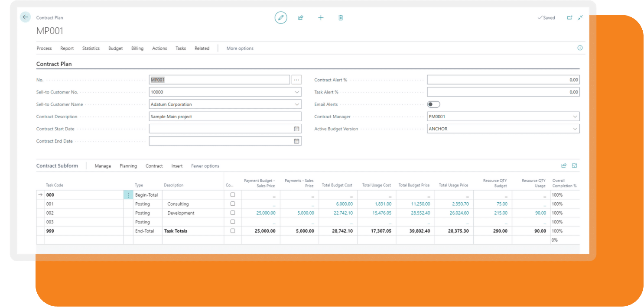Screen dimensions: 644x307
Task: Delete record using trash icon
Action: [x=341, y=18]
